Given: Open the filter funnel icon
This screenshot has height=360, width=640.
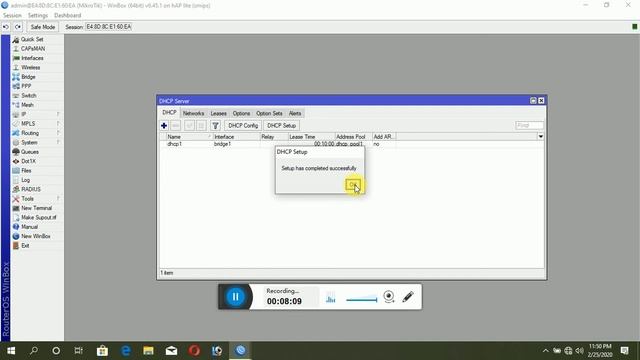Looking at the screenshot, I should coord(216,126).
